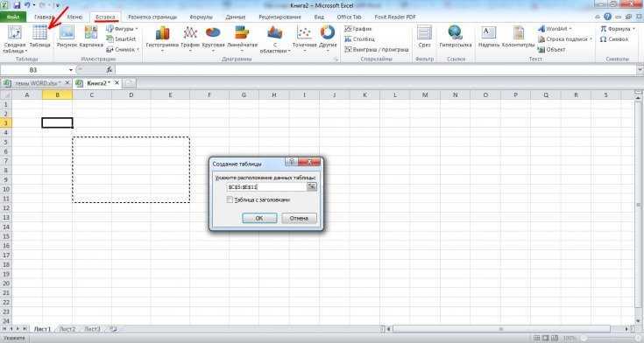
Task: Open Excel help with the question mark icon
Action: pos(608,17)
